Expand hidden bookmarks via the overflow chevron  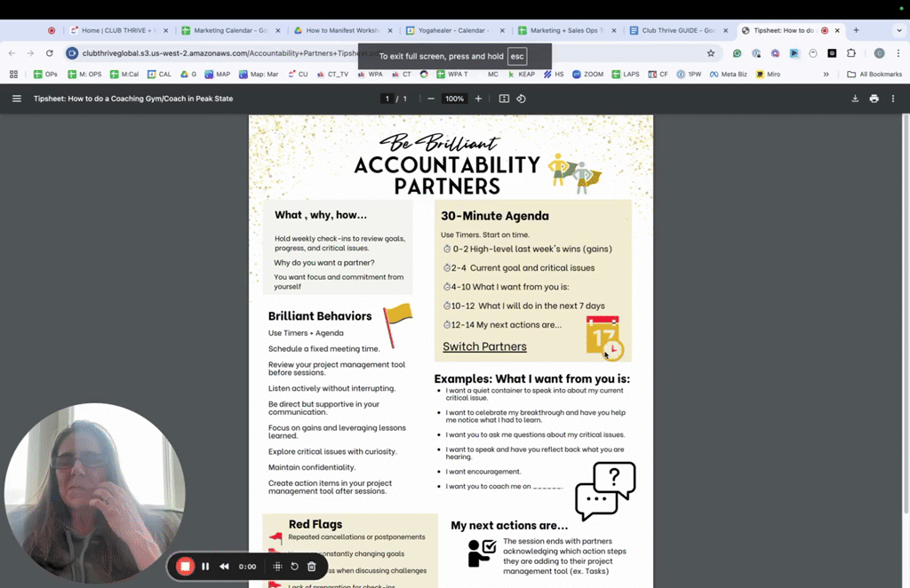(x=827, y=74)
